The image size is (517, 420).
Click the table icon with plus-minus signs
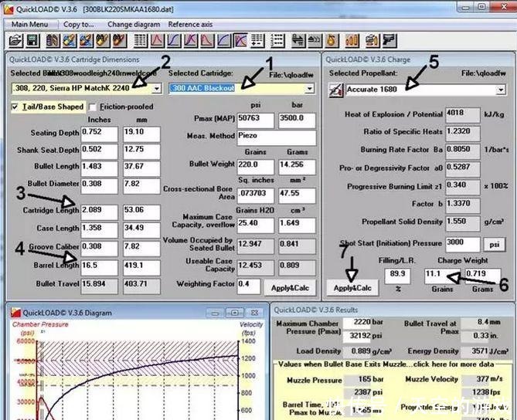[257, 40]
